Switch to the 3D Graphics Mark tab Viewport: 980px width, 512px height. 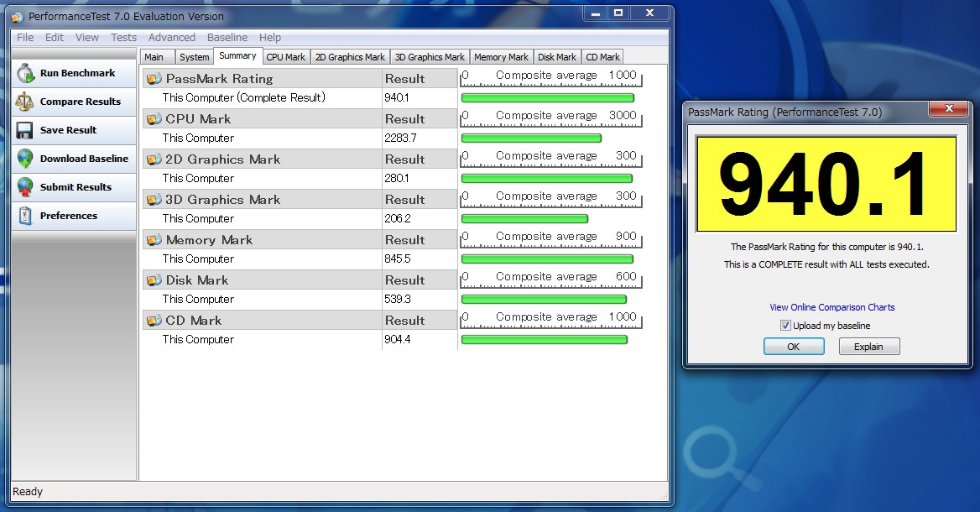[430, 57]
